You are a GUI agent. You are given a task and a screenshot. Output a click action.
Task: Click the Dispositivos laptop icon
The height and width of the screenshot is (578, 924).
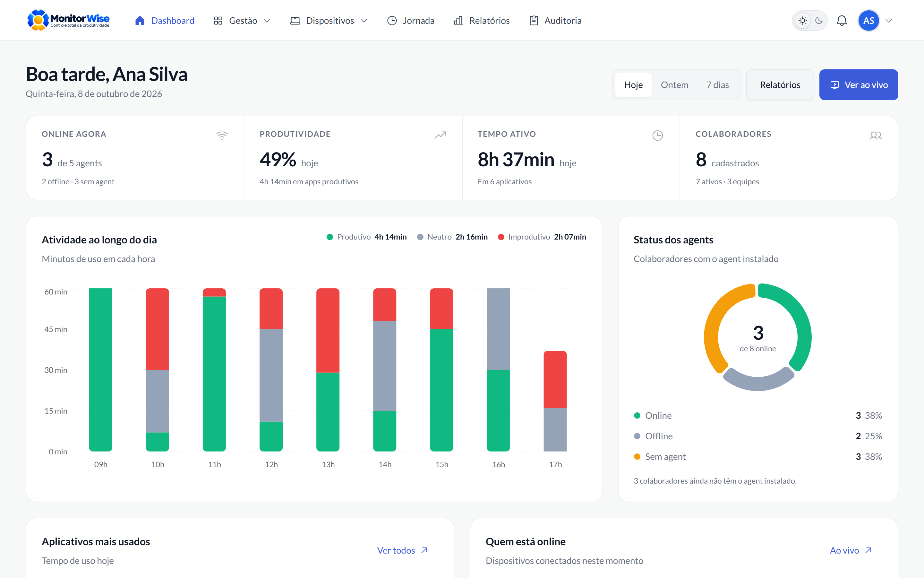click(295, 21)
